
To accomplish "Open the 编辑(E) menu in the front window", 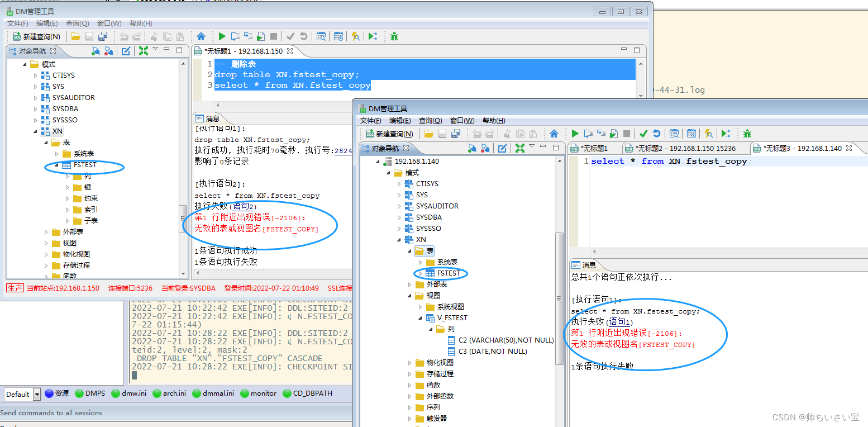I will pos(400,121).
